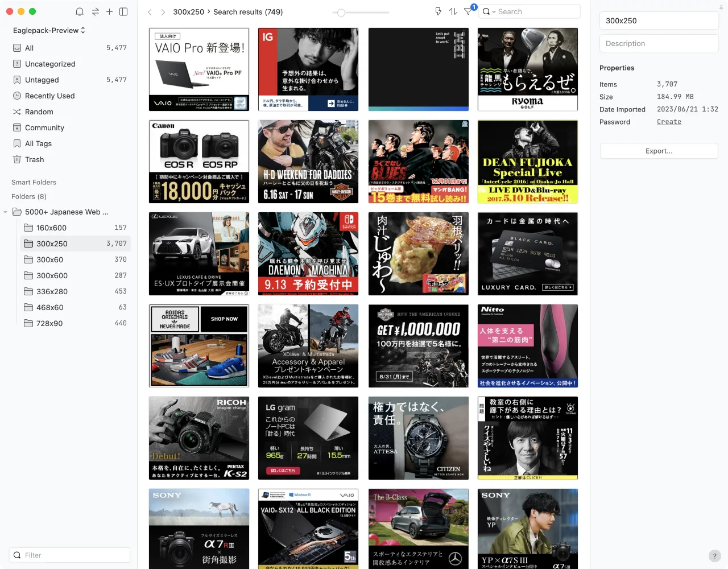Image resolution: width=728 pixels, height=569 pixels.
Task: Select the 300x600 folder
Action: (x=74, y=275)
